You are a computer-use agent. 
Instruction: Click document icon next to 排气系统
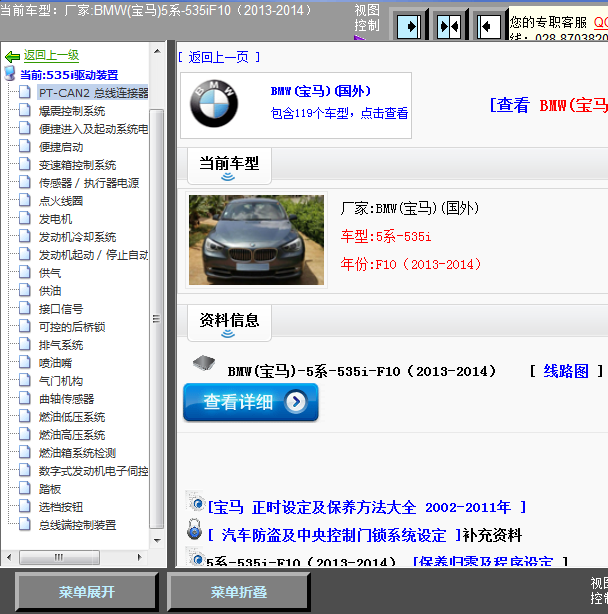point(25,344)
